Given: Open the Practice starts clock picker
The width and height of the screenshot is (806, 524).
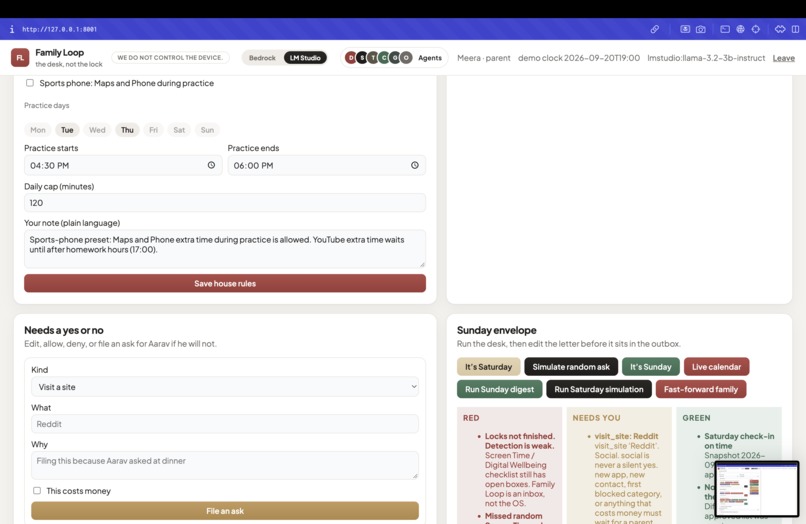Looking at the screenshot, I should pos(211,165).
